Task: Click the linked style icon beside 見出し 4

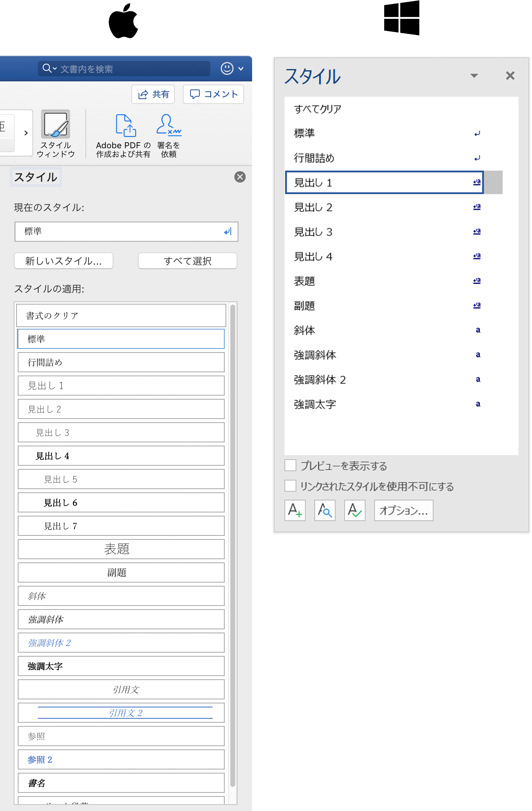Action: click(477, 256)
